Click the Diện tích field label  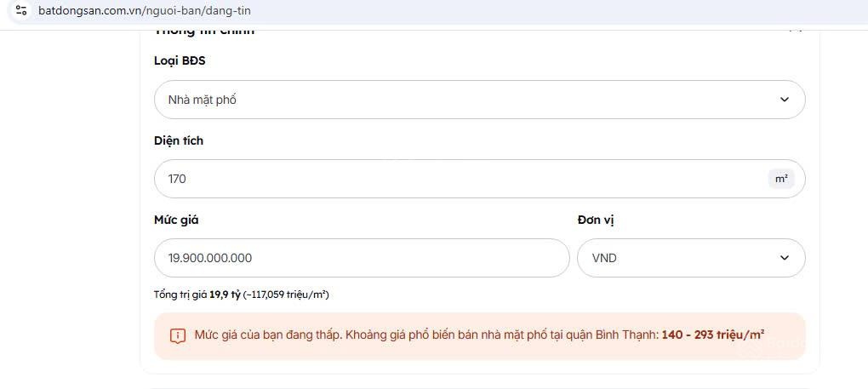pyautogui.click(x=179, y=140)
